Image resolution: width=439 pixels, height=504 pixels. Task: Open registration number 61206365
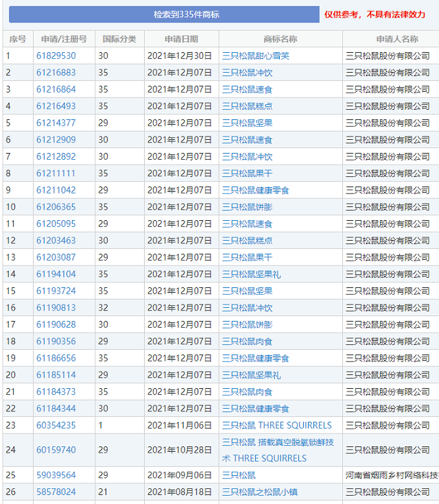[x=56, y=207]
